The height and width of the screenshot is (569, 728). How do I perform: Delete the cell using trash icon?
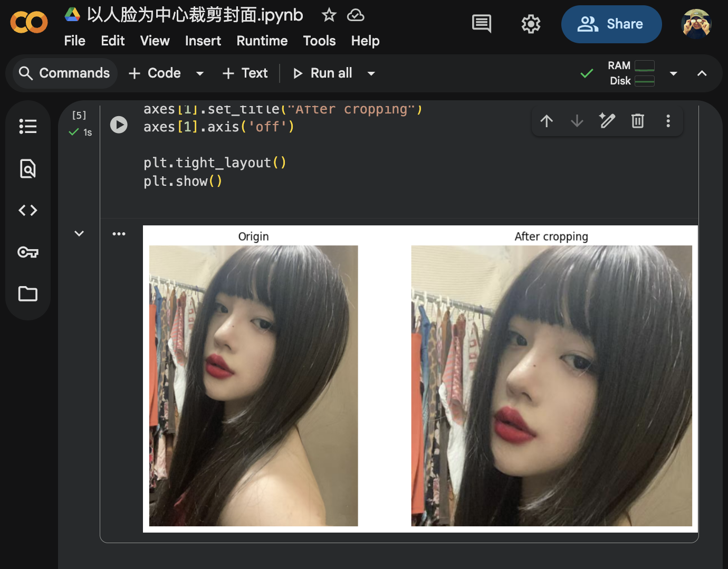tap(637, 121)
